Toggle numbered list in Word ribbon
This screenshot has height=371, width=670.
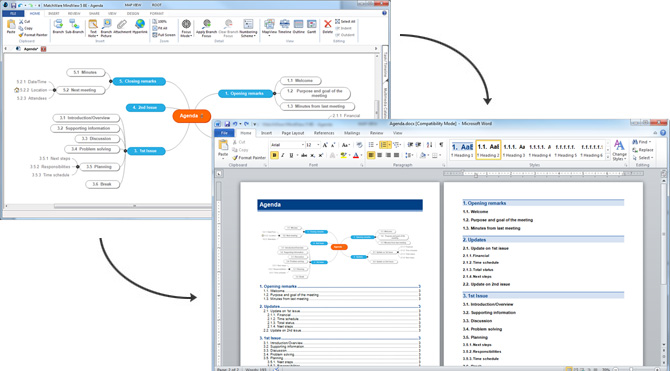[384, 145]
